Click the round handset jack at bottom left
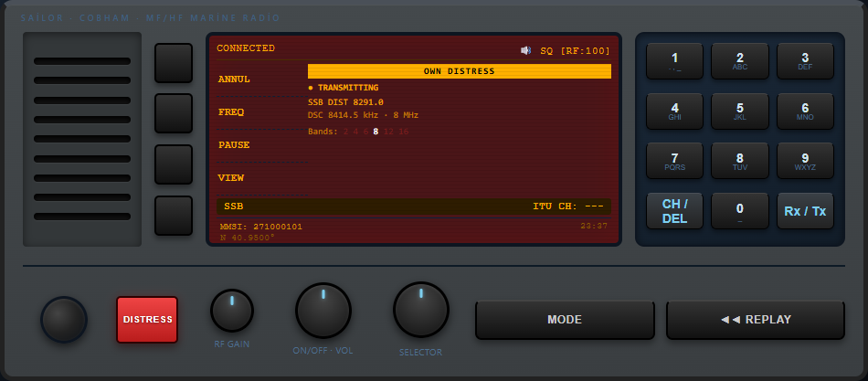The width and height of the screenshot is (868, 381). pyautogui.click(x=64, y=320)
